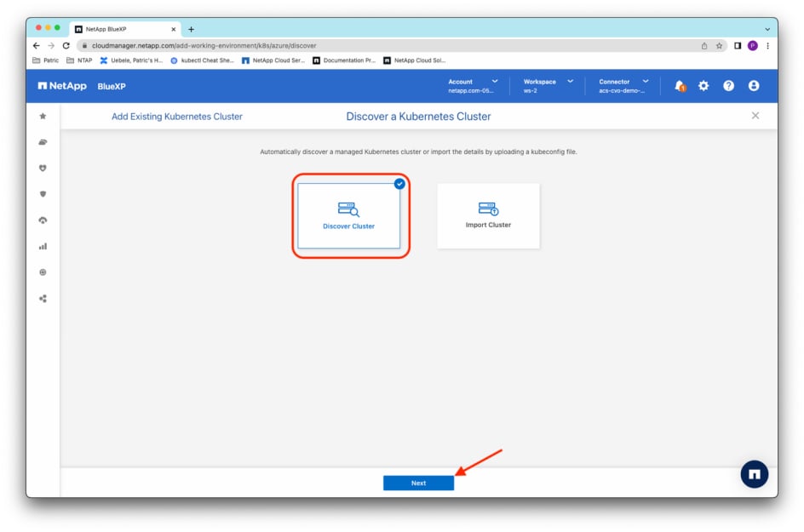Open the user profile icon in BlueXP header
The width and height of the screenshot is (804, 532).
(x=753, y=86)
